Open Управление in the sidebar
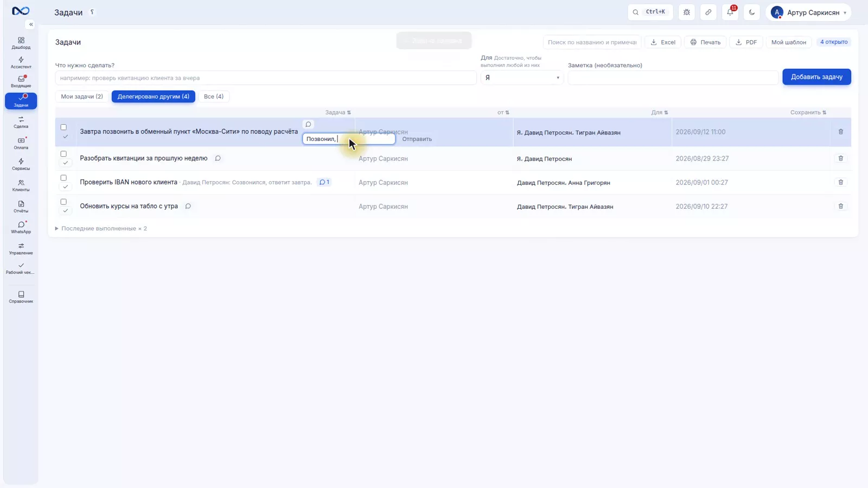This screenshot has height=488, width=868. click(x=21, y=249)
